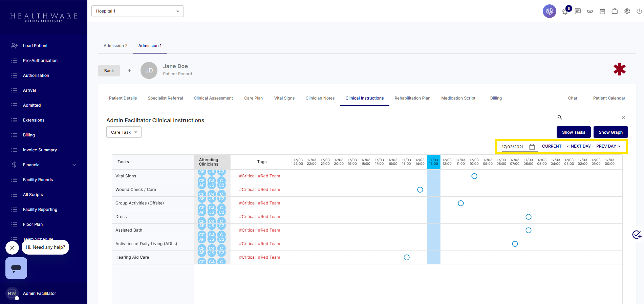Open the notifications bell
Image resolution: width=644 pixels, height=304 pixels.
[x=565, y=12]
